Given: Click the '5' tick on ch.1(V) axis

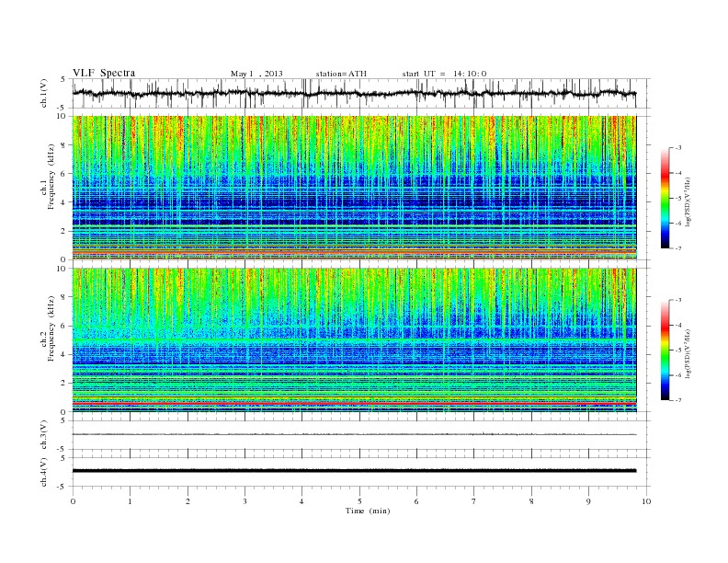Looking at the screenshot, I should (x=63, y=79).
